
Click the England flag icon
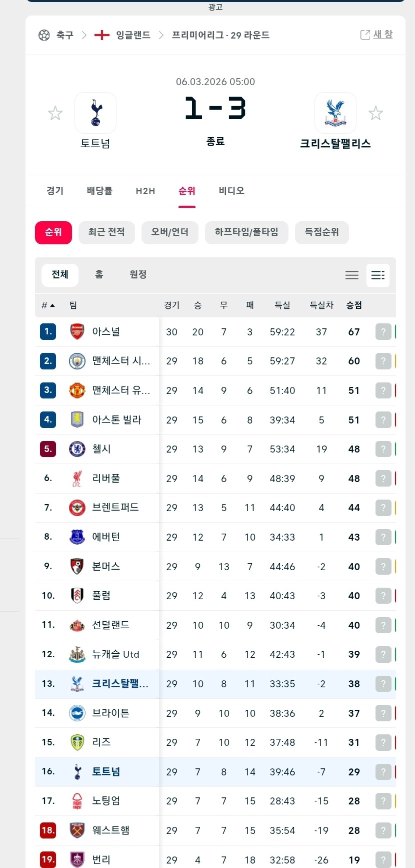tap(102, 35)
